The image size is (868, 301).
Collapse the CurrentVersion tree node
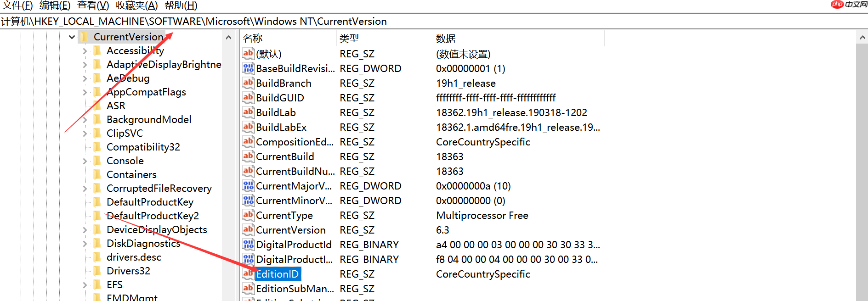(x=72, y=37)
